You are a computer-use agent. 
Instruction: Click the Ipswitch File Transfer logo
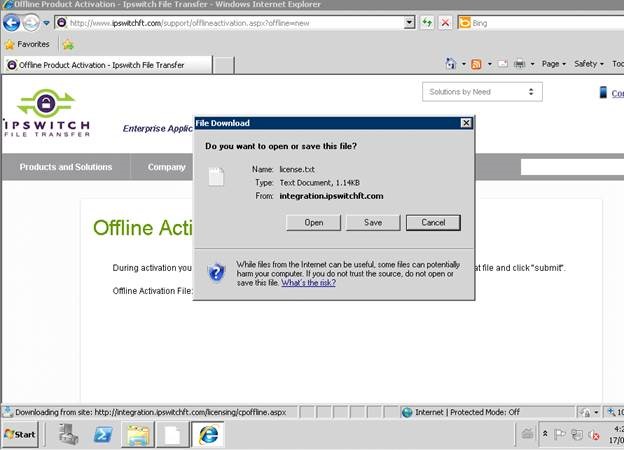coord(47,113)
